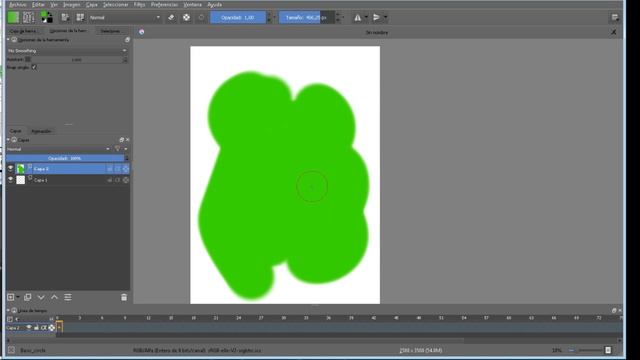Delete the selected layer with trash icon
The image size is (640, 360).
click(x=124, y=297)
